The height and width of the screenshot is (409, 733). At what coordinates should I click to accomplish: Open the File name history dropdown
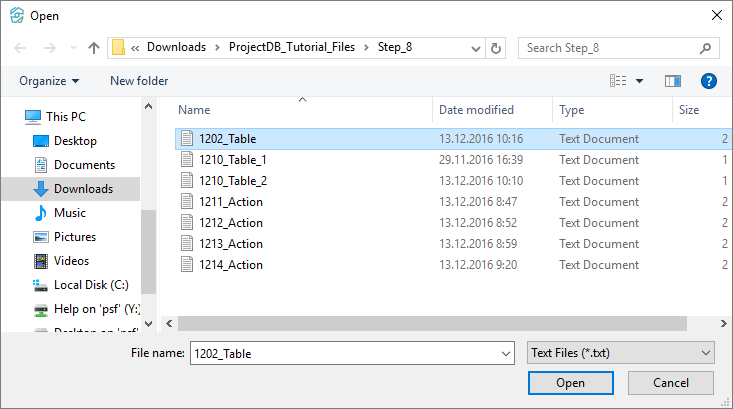[x=504, y=353]
